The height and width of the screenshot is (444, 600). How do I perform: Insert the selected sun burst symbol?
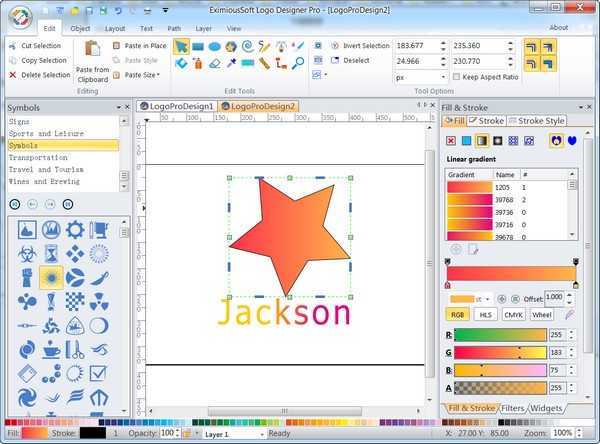[51, 278]
